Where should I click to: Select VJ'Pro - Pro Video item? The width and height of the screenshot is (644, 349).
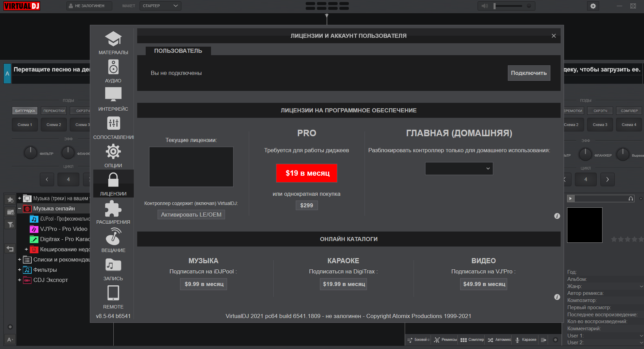pos(59,229)
